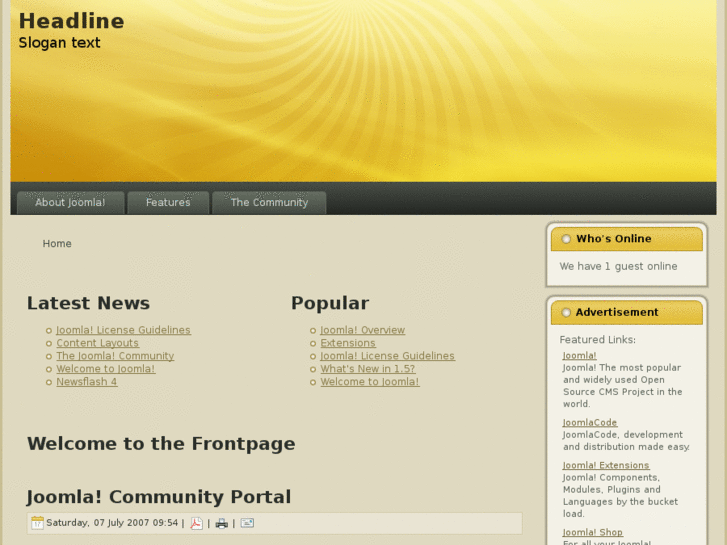Open Joomla! License Guidelines under Popular

388,356
